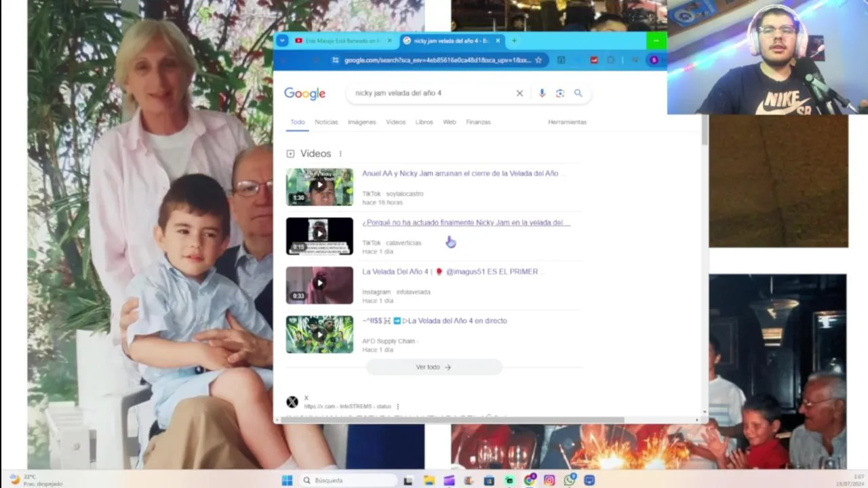Click the Ver todo videos button
Screen dimensions: 868x488
(x=434, y=367)
